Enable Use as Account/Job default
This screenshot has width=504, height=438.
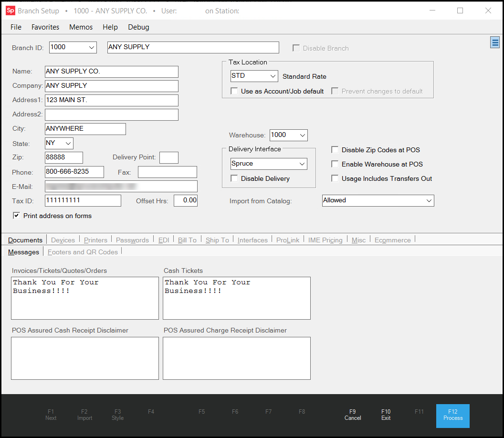click(x=234, y=91)
